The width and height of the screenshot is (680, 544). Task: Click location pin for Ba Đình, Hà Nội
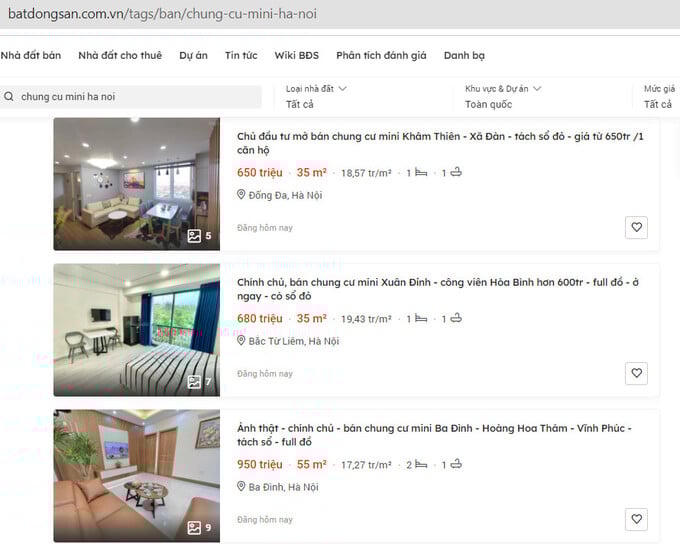(241, 486)
